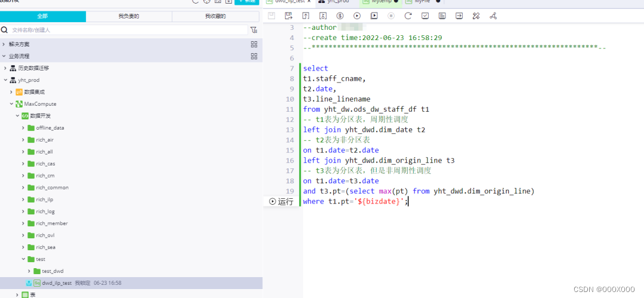Click the Format code lines icon
The height and width of the screenshot is (298, 644).
click(x=442, y=16)
